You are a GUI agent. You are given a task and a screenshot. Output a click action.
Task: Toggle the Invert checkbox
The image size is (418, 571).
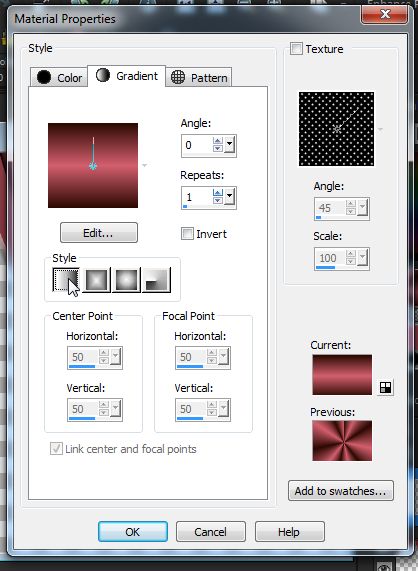click(187, 234)
